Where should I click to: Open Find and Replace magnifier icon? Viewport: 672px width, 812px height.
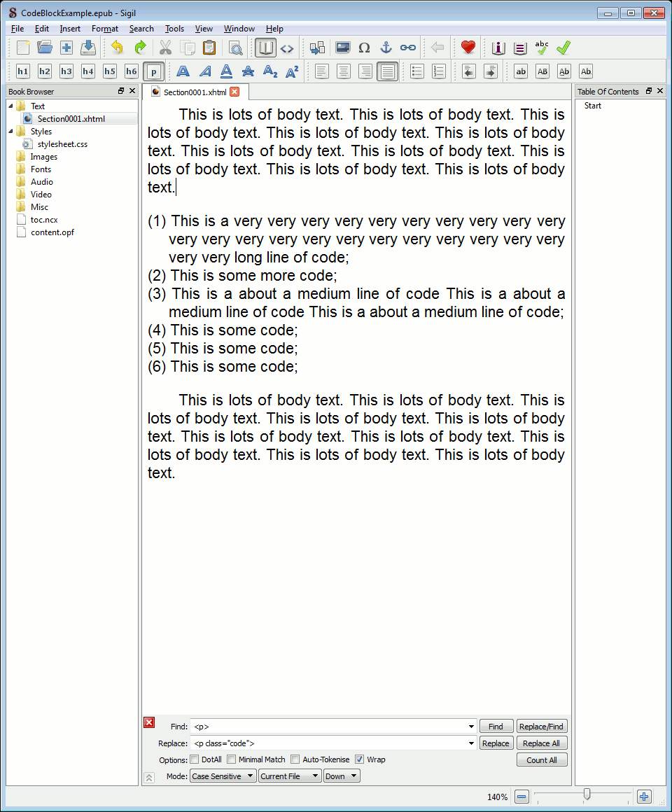coord(236,48)
